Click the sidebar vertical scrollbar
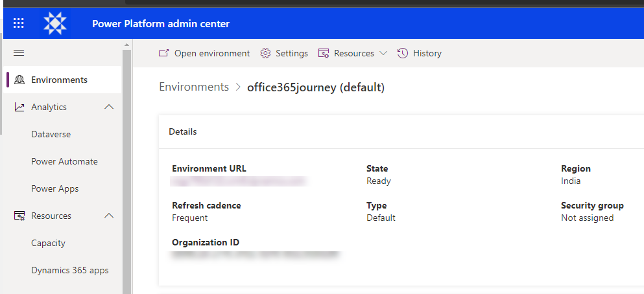This screenshot has height=294, width=644. pyautogui.click(x=126, y=172)
